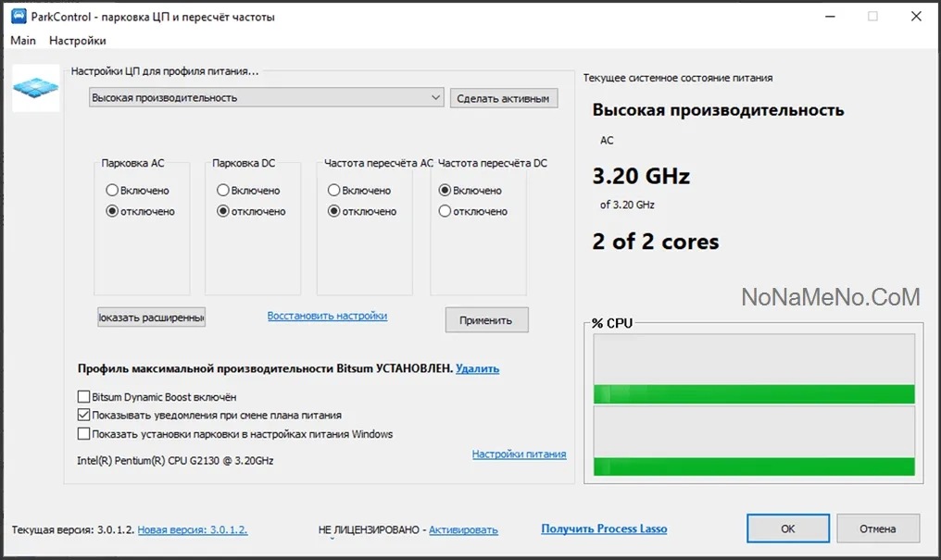The image size is (941, 560).
Task: Select Включено under Парковка DC
Action: coord(223,191)
